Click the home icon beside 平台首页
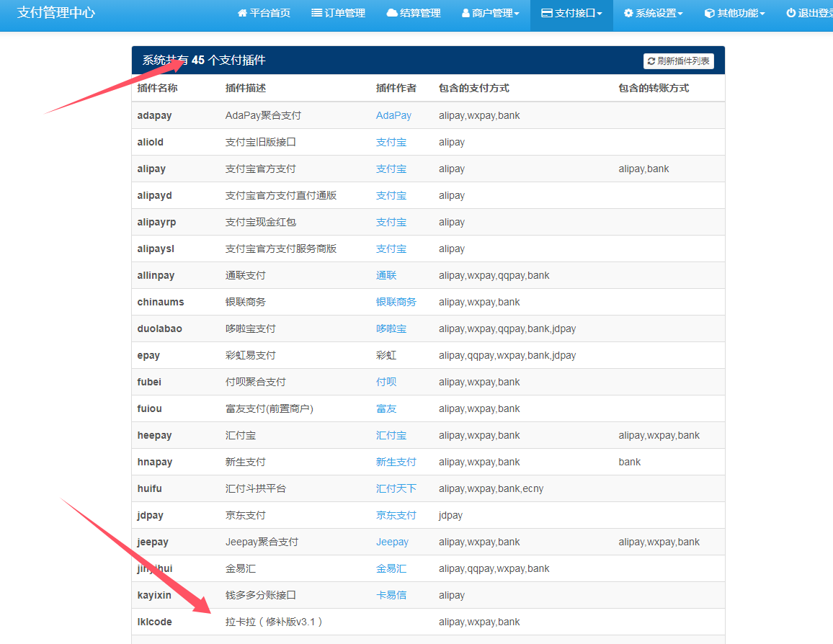The image size is (833, 644). point(243,12)
